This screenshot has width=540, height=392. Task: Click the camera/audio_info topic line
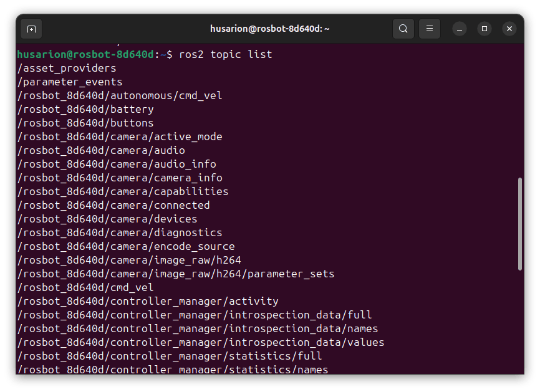pos(117,164)
